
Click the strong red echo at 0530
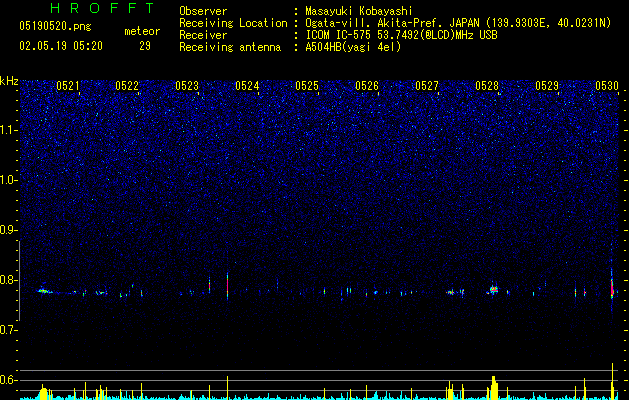click(612, 288)
